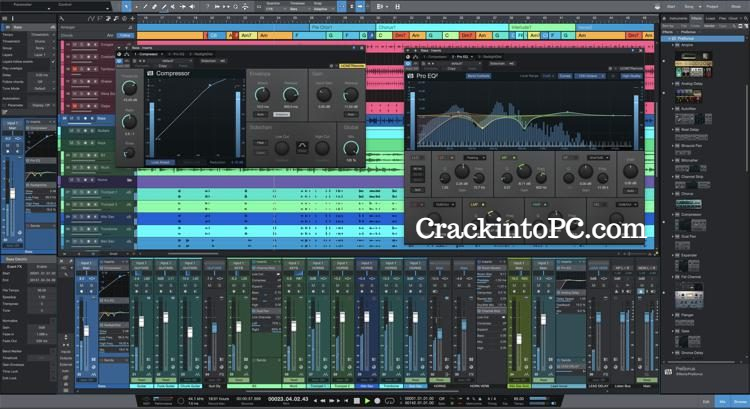Click the Compressor Threshold knob
The image size is (750, 409).
pyautogui.click(x=129, y=88)
